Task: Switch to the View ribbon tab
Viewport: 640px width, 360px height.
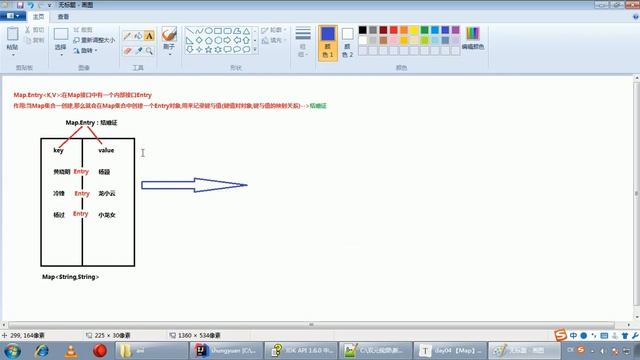Action: [x=63, y=16]
